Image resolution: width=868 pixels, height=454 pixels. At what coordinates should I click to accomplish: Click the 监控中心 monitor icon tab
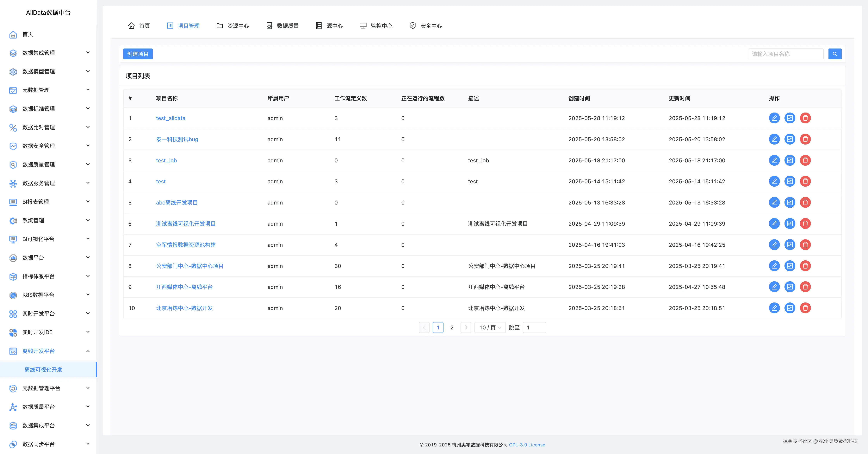click(x=363, y=26)
